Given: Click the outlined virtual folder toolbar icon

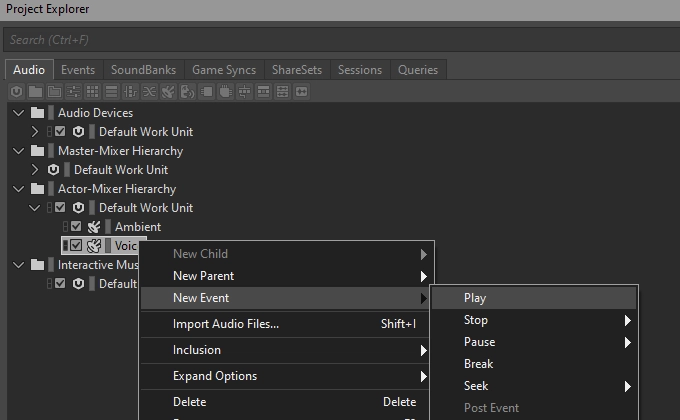Looking at the screenshot, I should pyautogui.click(x=54, y=92).
